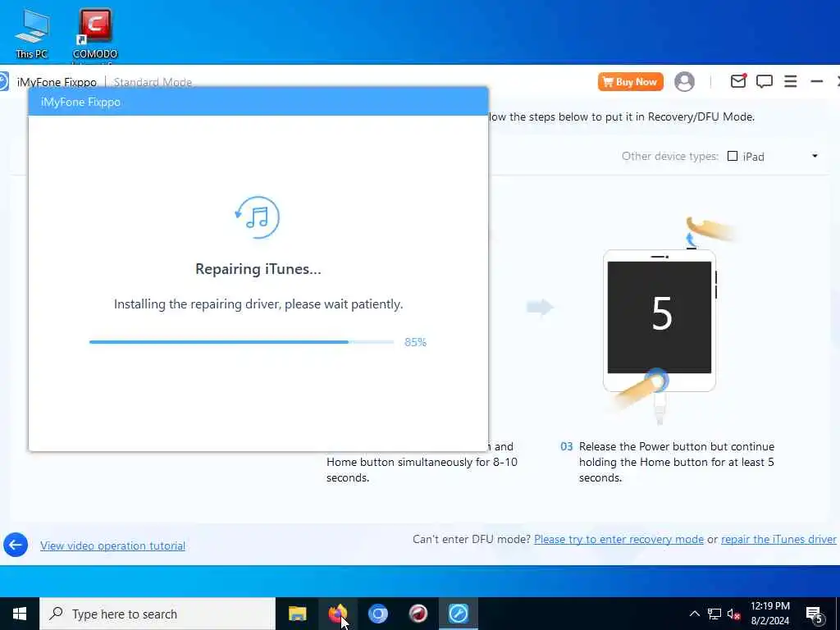Click the Standard Mode label
The image size is (840, 630).
153,82
